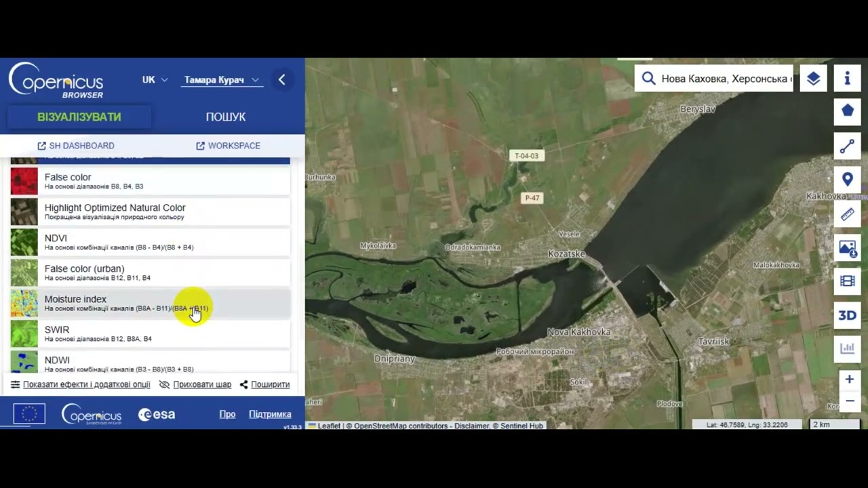Open the Sentinel Hub attribution link
Viewport: 868px width, 488px height.
coord(521,426)
